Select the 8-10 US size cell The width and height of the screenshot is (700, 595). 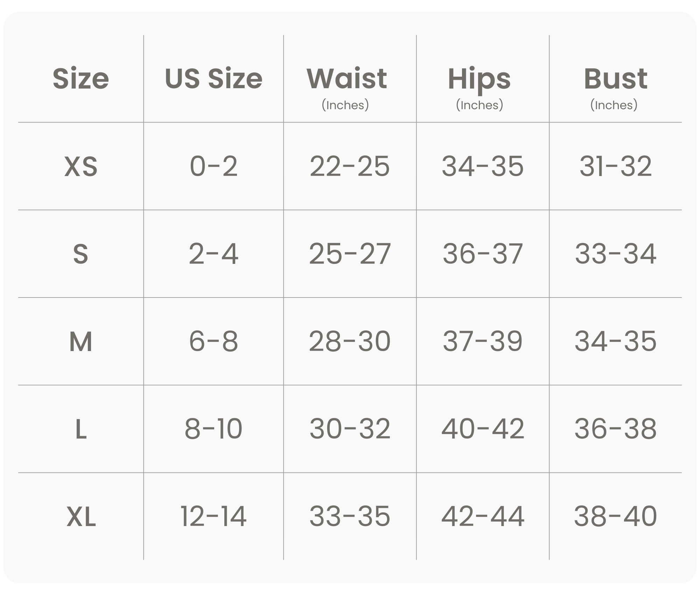[x=213, y=429]
